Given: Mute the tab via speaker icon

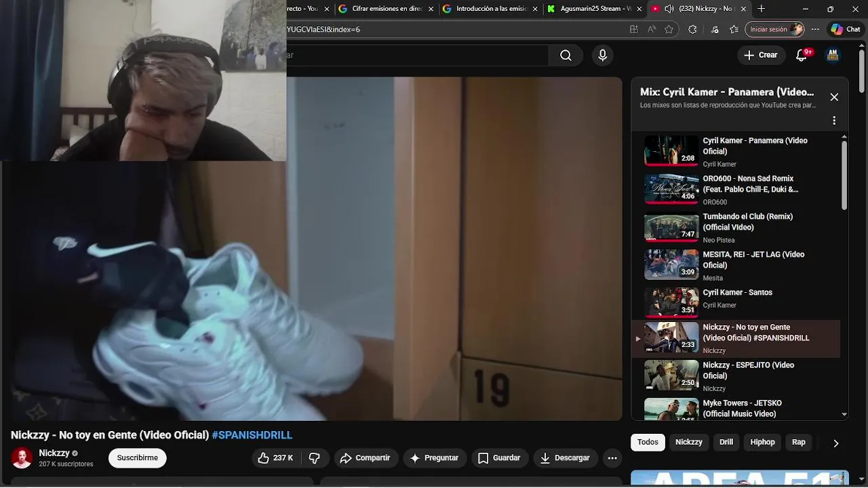Looking at the screenshot, I should [669, 9].
